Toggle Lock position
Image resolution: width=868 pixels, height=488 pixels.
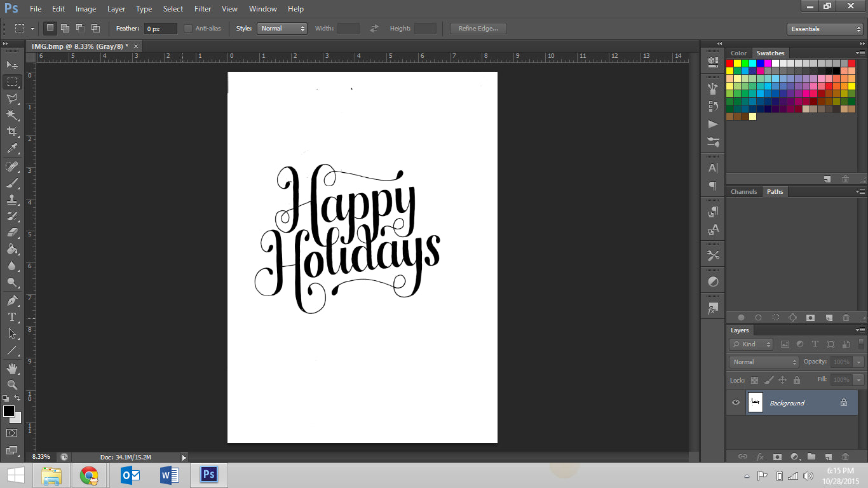point(782,380)
